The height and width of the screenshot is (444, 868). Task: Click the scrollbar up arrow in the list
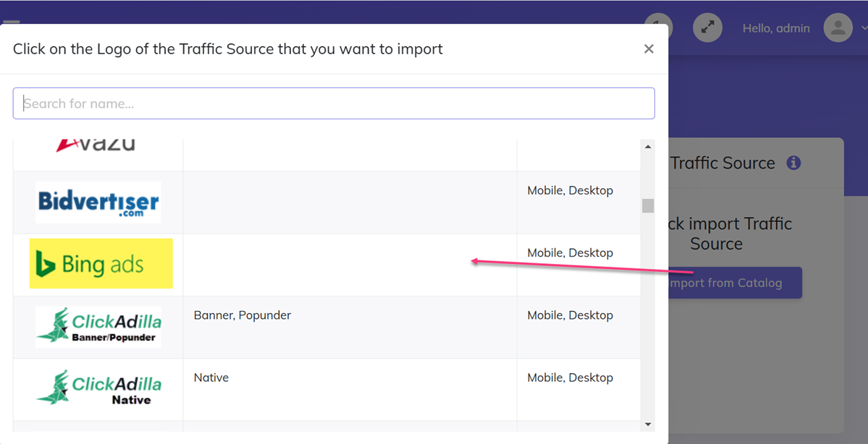(647, 145)
